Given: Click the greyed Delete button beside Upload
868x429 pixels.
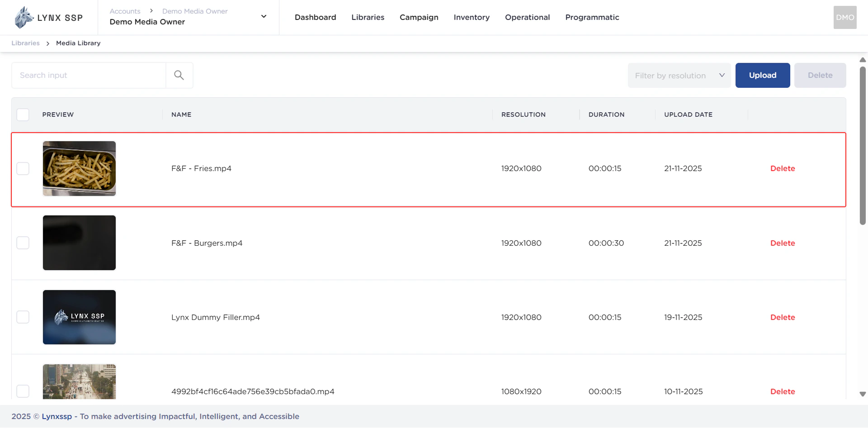Looking at the screenshot, I should tap(820, 75).
